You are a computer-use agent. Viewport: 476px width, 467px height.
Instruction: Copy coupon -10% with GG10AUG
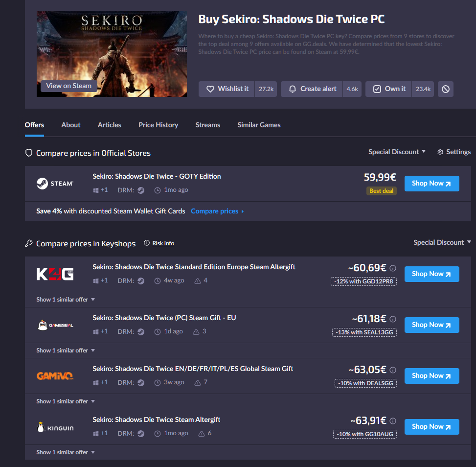[365, 434]
